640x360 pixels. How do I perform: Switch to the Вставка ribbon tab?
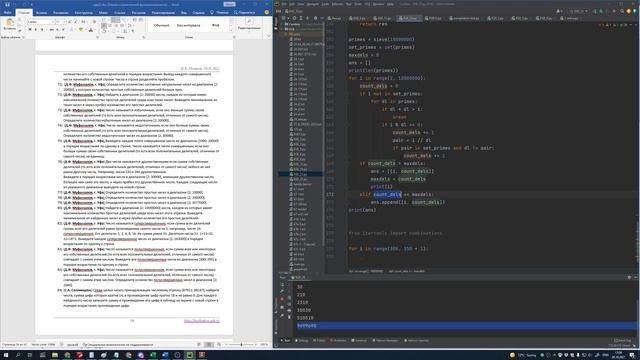coord(41,13)
